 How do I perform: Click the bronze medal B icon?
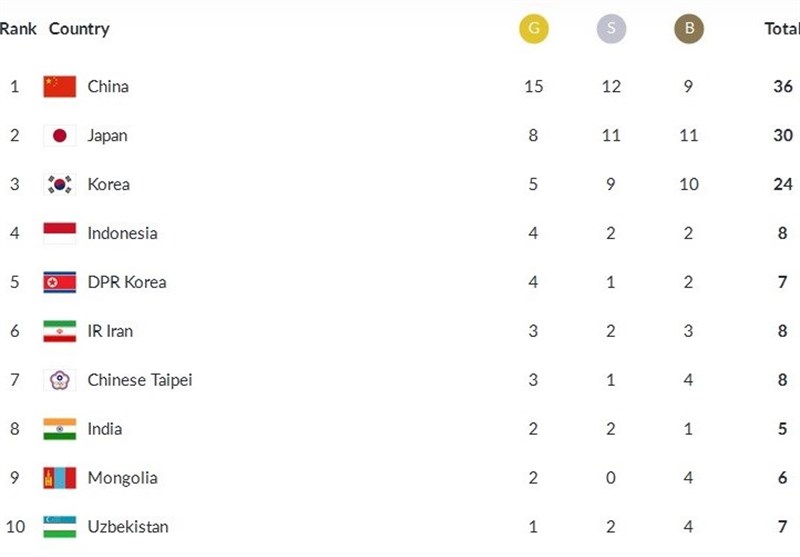[x=689, y=29]
